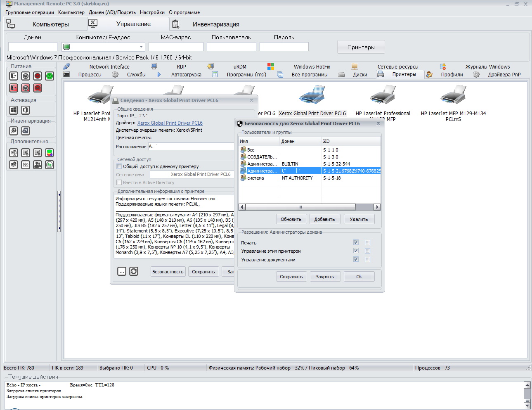Click the Безопасность button in Сведения dialog
Viewport: 532px width, 410px height.
coord(168,272)
